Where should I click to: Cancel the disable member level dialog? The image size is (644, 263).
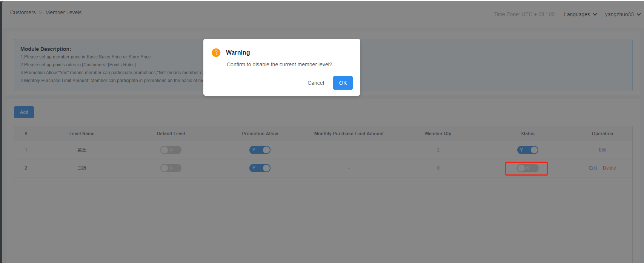(315, 83)
